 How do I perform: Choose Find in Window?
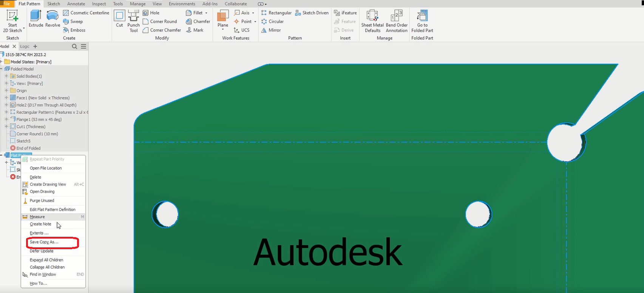(53, 274)
